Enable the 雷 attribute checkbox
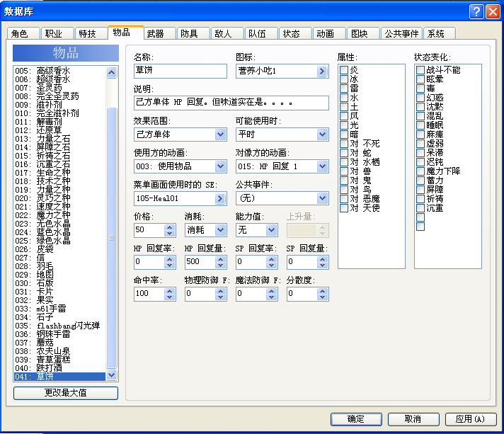 point(344,88)
